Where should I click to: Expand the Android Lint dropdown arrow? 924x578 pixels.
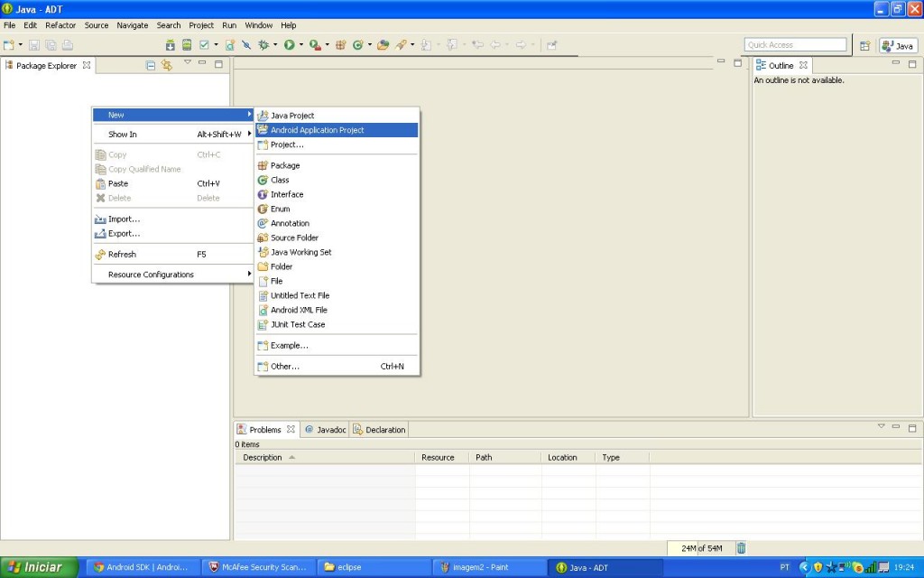[216, 45]
